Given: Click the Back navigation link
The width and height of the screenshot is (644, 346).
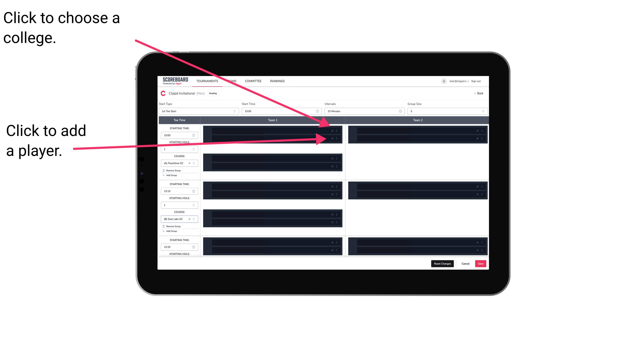Looking at the screenshot, I should (x=479, y=93).
